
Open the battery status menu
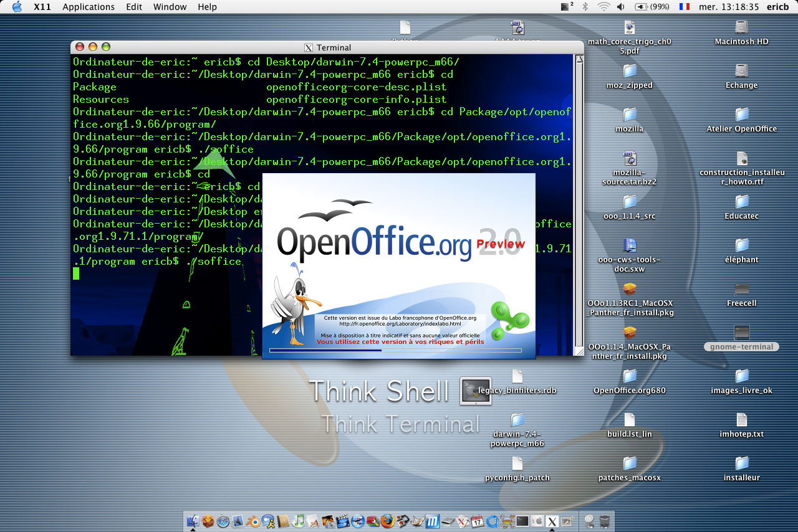652,7
